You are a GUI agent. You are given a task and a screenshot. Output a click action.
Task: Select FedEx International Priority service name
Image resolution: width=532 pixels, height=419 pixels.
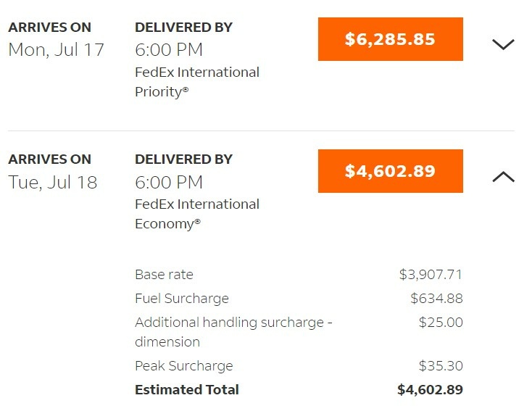tap(197, 82)
